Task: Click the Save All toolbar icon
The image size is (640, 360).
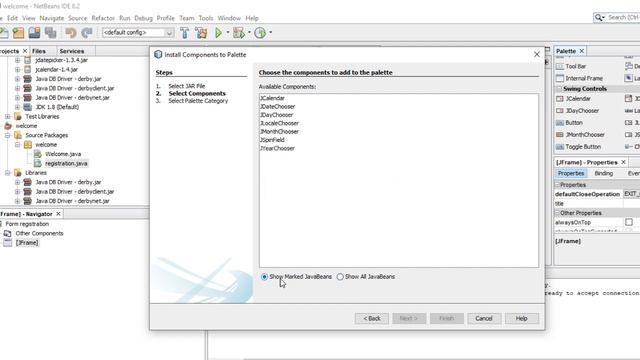Action: 51,33
